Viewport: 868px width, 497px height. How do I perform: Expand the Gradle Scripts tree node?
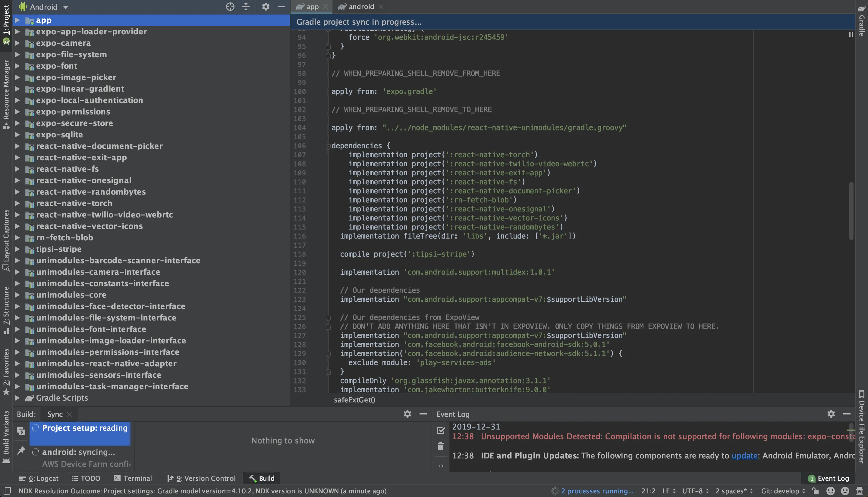tap(17, 398)
